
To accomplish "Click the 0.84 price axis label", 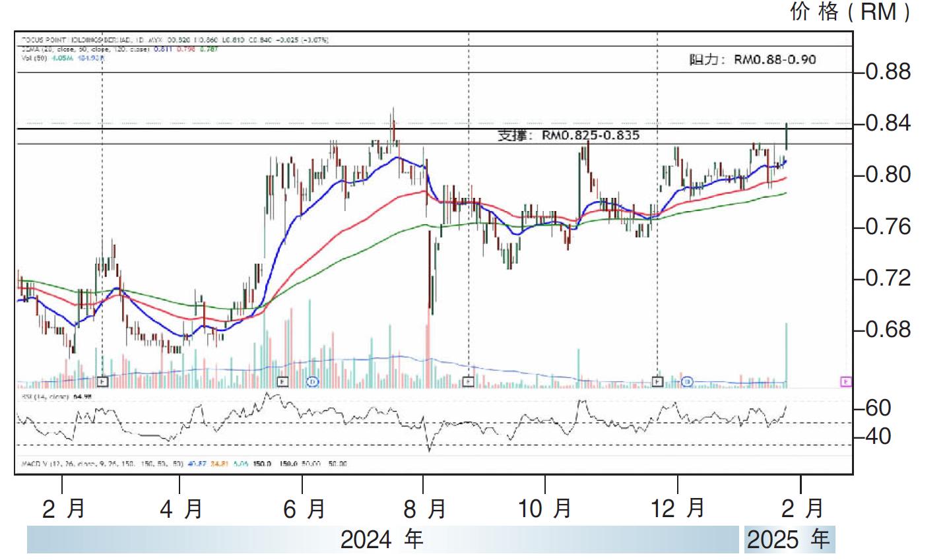I will click(888, 123).
